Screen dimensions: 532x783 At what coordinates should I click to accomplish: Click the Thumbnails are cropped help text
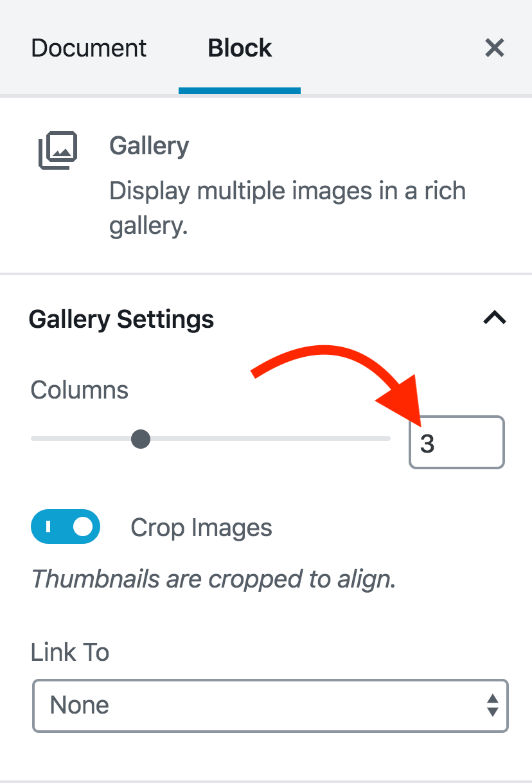tap(213, 579)
